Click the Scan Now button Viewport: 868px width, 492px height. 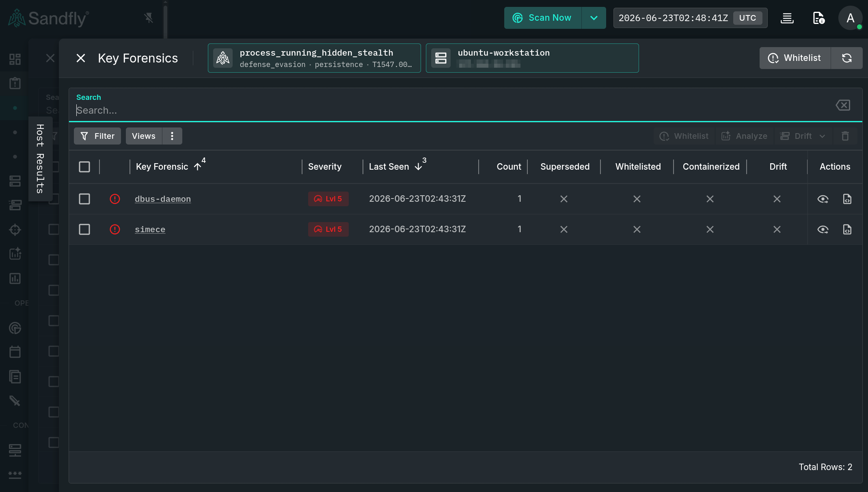(542, 18)
